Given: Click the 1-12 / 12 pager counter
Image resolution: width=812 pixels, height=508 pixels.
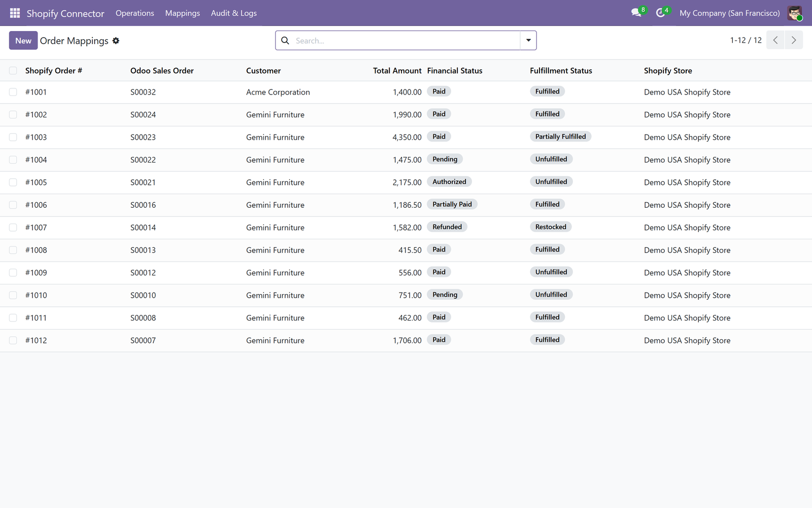Looking at the screenshot, I should (x=746, y=40).
